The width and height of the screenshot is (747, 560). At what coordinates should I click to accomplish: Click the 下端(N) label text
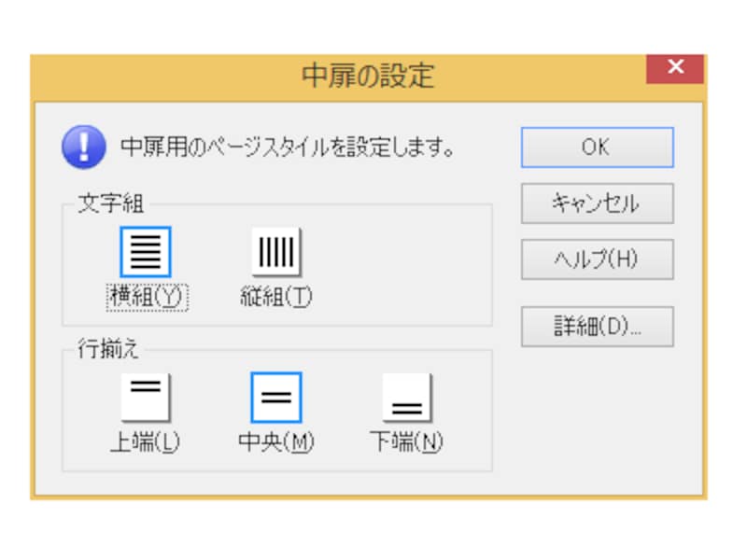(407, 441)
